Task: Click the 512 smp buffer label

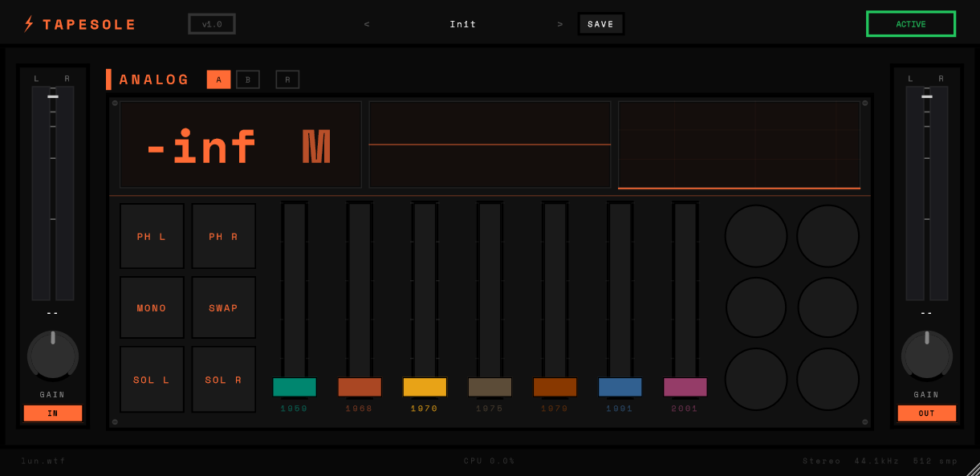Action: pos(936,461)
